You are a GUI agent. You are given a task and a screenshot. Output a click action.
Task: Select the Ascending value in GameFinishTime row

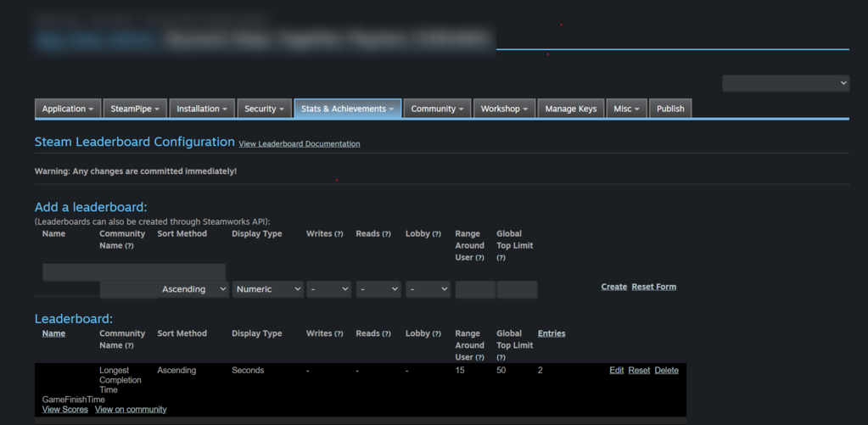click(x=176, y=370)
